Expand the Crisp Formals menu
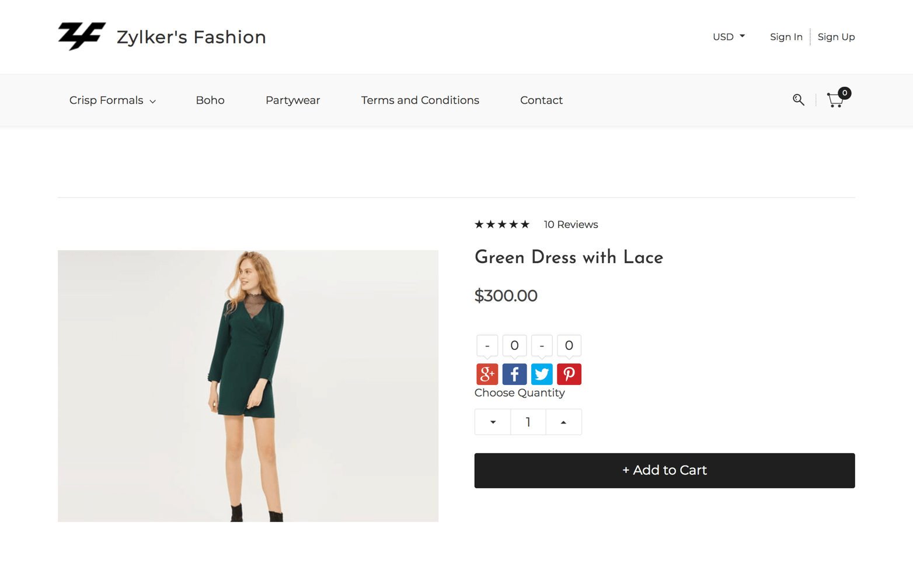Screen dimensions: 913x588 (x=112, y=100)
